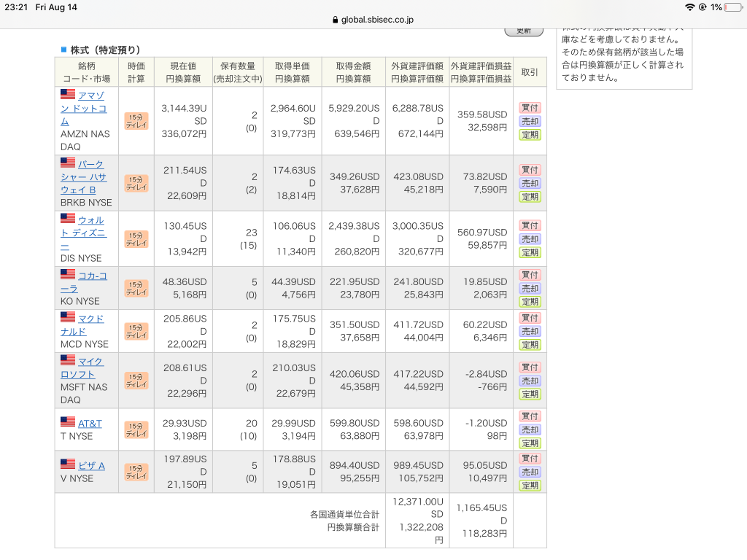Tap the global.sbisec.co.jp address bar

(373, 20)
